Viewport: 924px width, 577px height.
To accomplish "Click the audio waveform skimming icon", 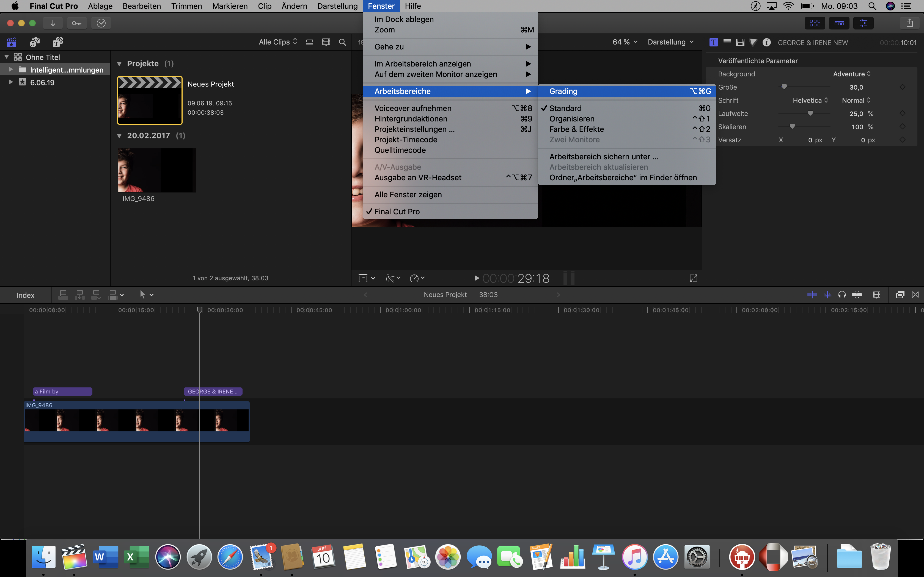I will click(828, 295).
